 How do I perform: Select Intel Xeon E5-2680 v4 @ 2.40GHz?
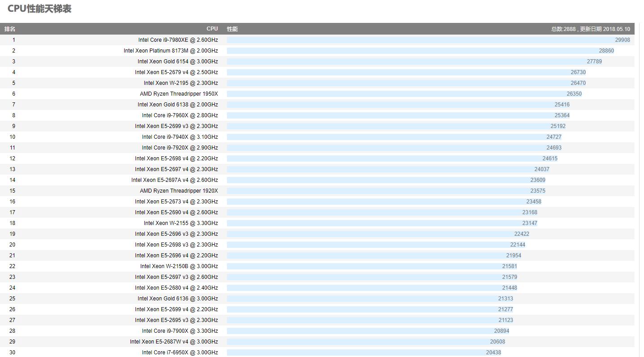[176, 288]
